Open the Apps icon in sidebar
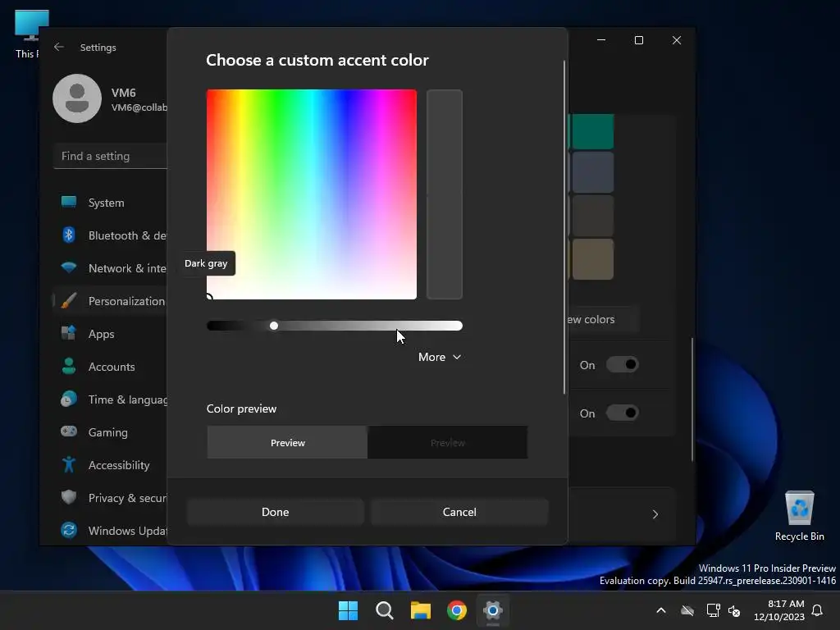Image resolution: width=840 pixels, height=630 pixels. click(69, 333)
